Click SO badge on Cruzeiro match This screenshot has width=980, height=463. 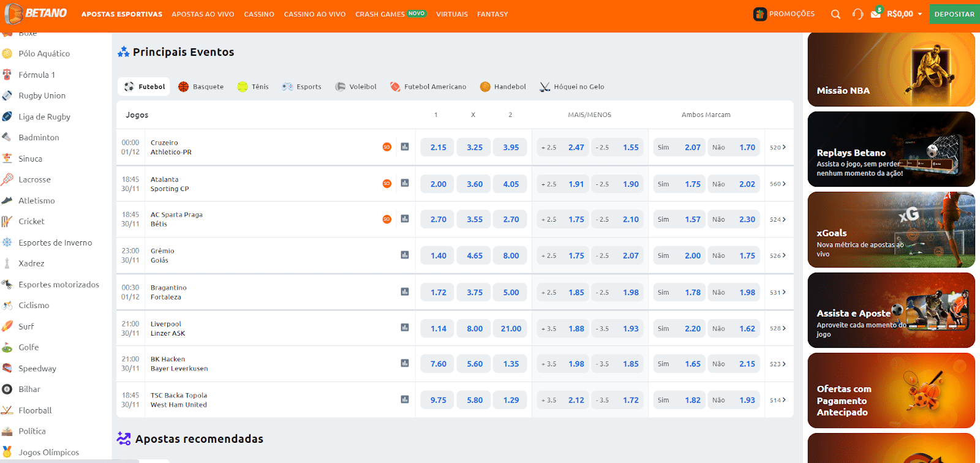pyautogui.click(x=387, y=147)
